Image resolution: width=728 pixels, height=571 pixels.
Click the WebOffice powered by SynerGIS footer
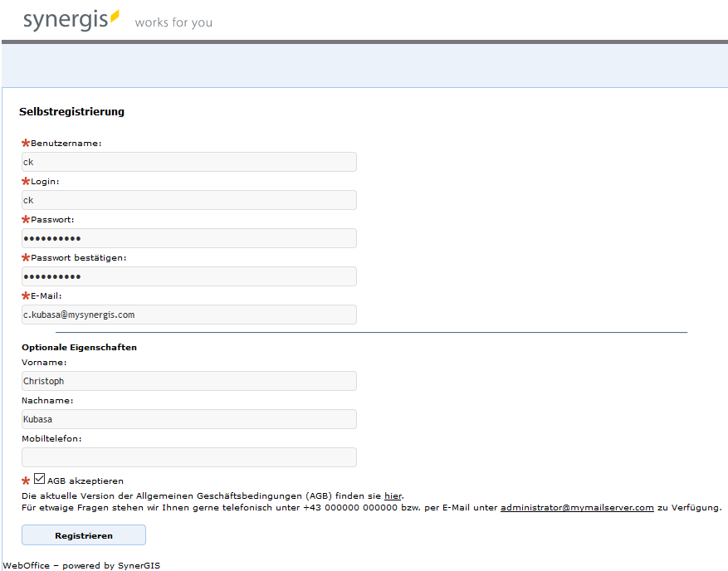tap(81, 565)
